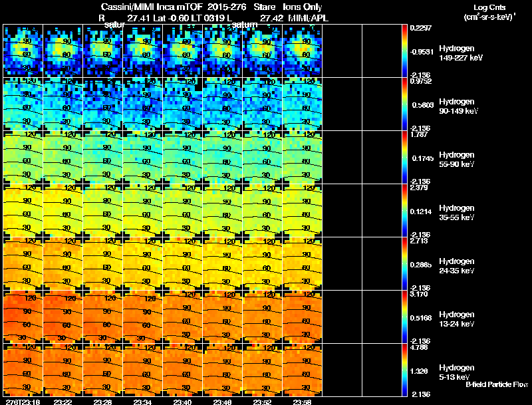The height and width of the screenshot is (405, 532).
Task: Select the 23:52 Hydrogen 24-35 keV image
Action: (x=262, y=263)
